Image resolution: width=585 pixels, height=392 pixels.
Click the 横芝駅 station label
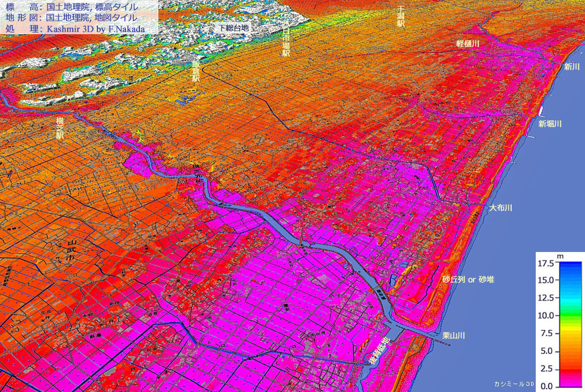[x=60, y=128]
